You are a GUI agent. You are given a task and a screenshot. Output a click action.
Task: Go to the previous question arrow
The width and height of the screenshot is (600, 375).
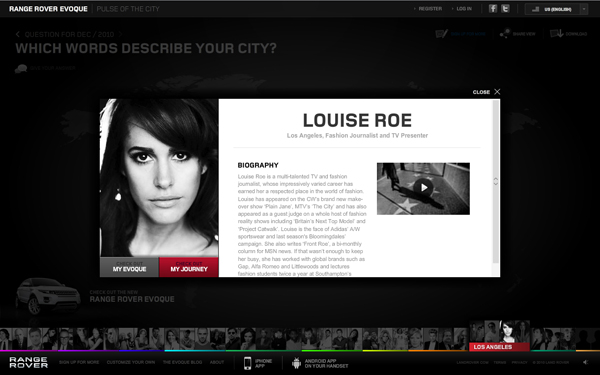pyautogui.click(x=18, y=34)
